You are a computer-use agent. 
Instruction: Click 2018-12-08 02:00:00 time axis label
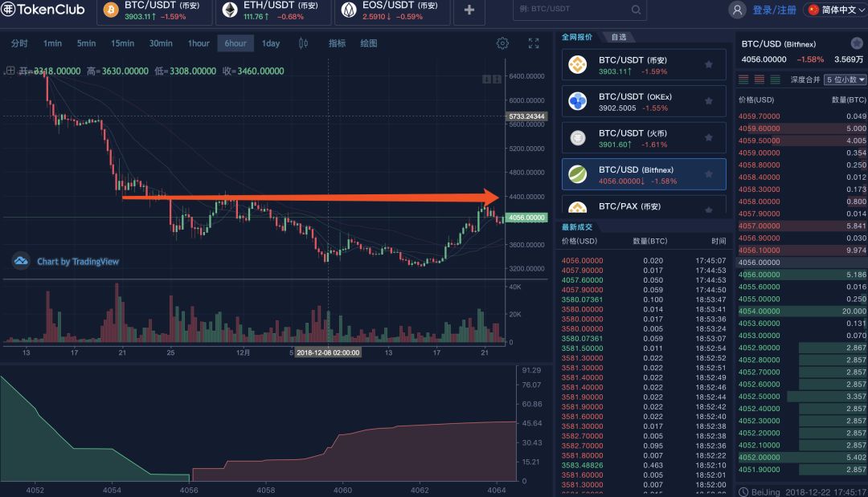328,352
